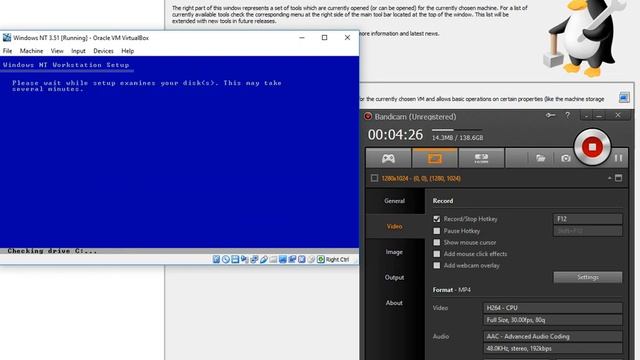640x360 pixels.
Task: Switch to the General tab in Bandicam
Action: (x=394, y=201)
